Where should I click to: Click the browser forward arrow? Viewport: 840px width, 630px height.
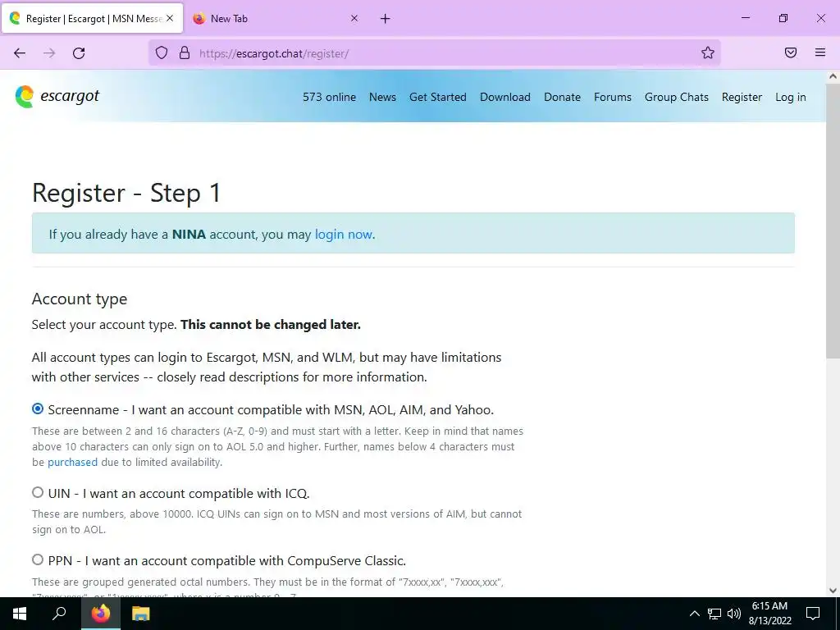point(49,53)
